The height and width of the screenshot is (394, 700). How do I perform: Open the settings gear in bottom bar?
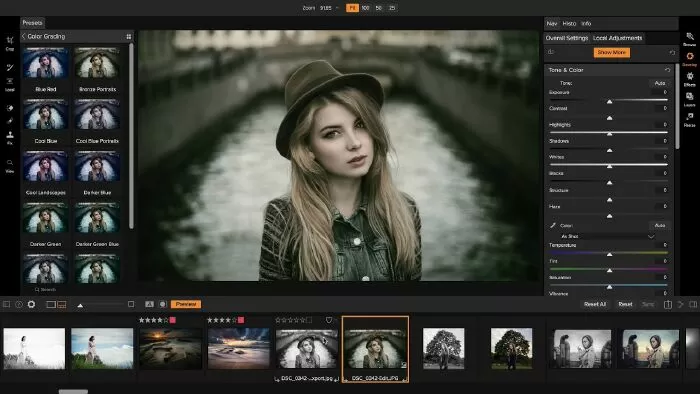coord(31,304)
